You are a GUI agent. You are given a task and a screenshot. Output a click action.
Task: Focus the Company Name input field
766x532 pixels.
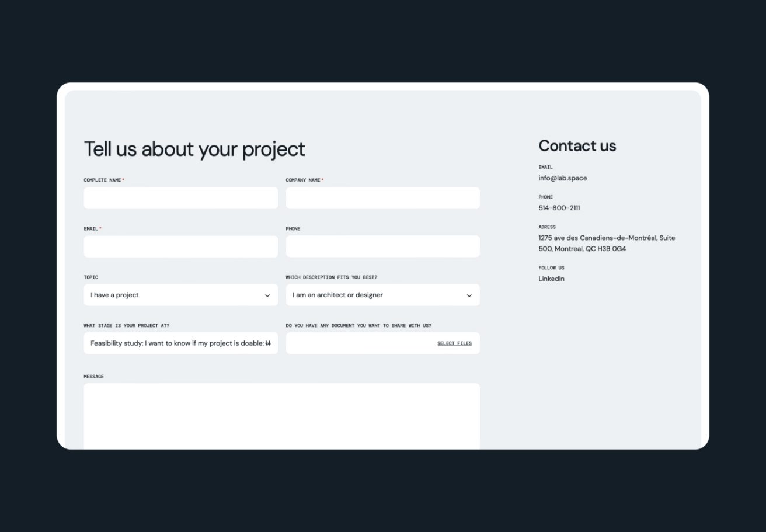coord(382,198)
